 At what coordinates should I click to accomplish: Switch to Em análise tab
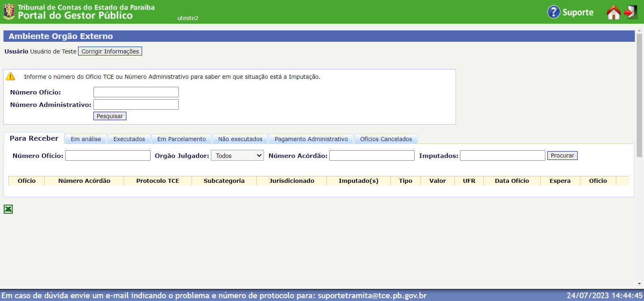[x=86, y=139]
